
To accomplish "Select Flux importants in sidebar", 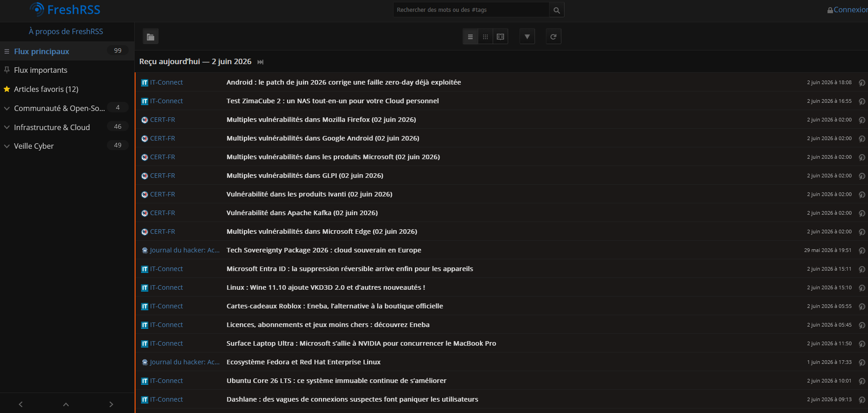I will [x=40, y=70].
